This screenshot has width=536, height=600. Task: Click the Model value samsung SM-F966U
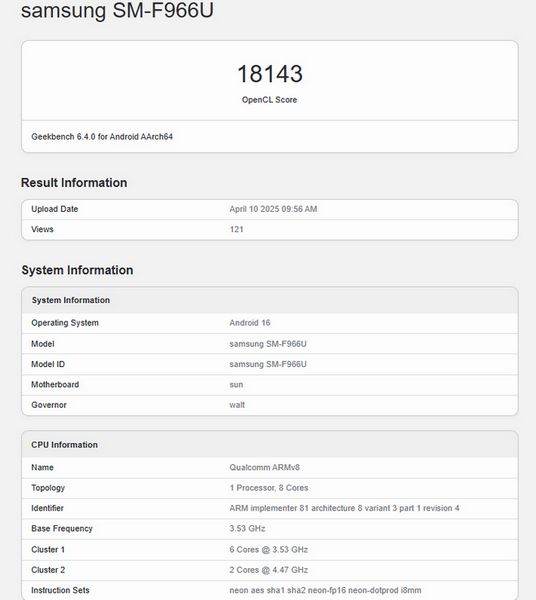pyautogui.click(x=268, y=344)
